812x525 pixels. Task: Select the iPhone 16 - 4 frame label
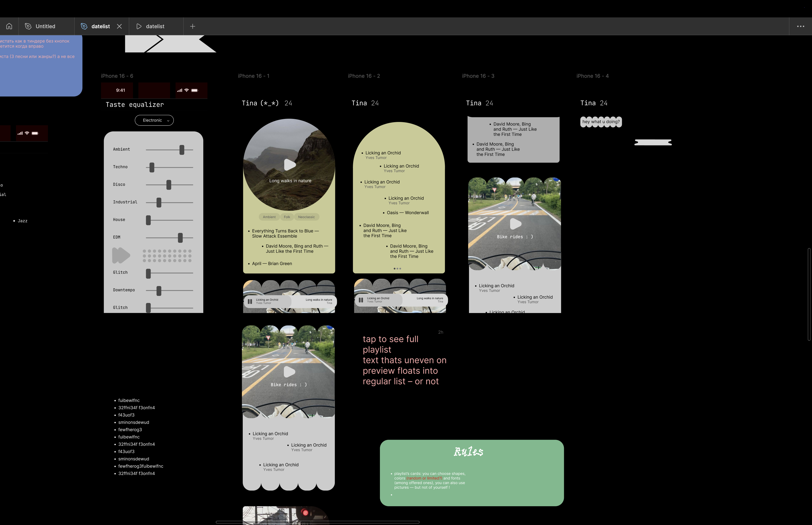[x=592, y=76]
